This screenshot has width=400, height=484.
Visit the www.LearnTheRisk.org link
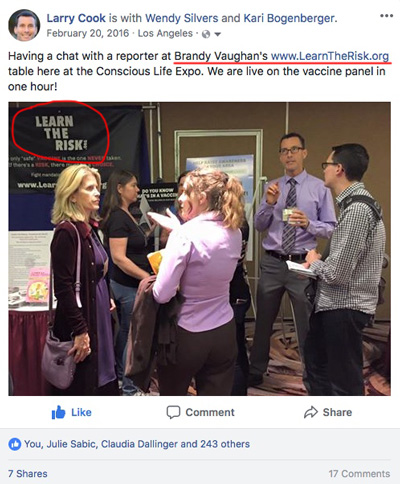coord(330,56)
